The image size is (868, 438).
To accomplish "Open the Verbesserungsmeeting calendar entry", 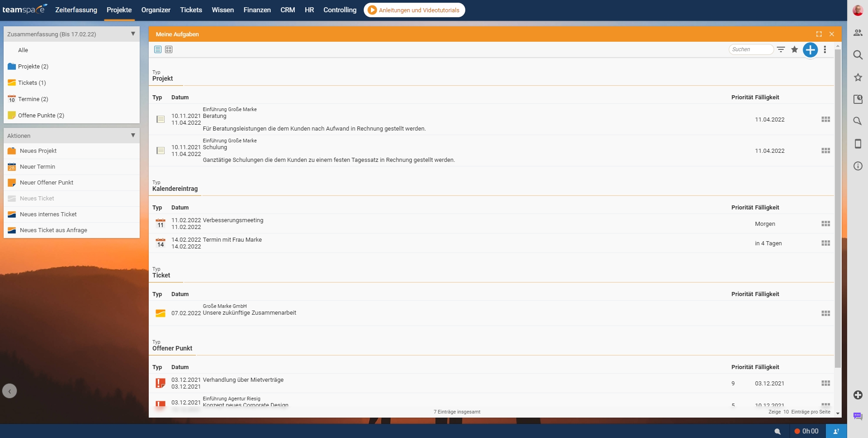I will (233, 220).
